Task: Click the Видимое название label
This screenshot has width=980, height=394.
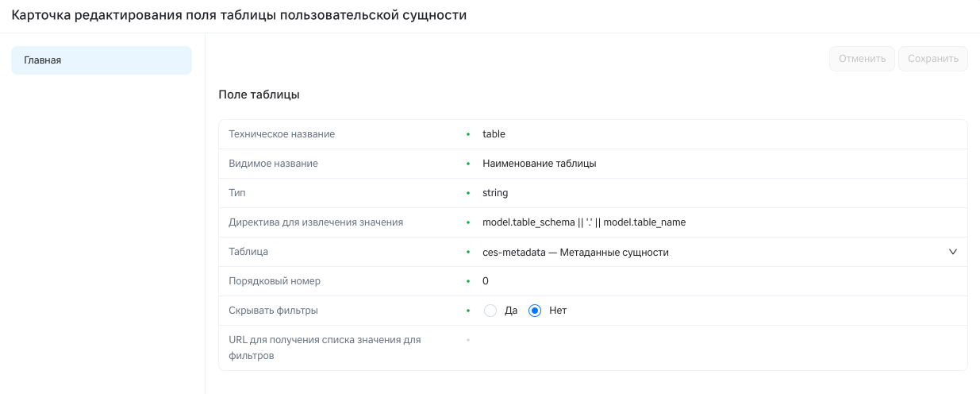Action: pos(273,164)
